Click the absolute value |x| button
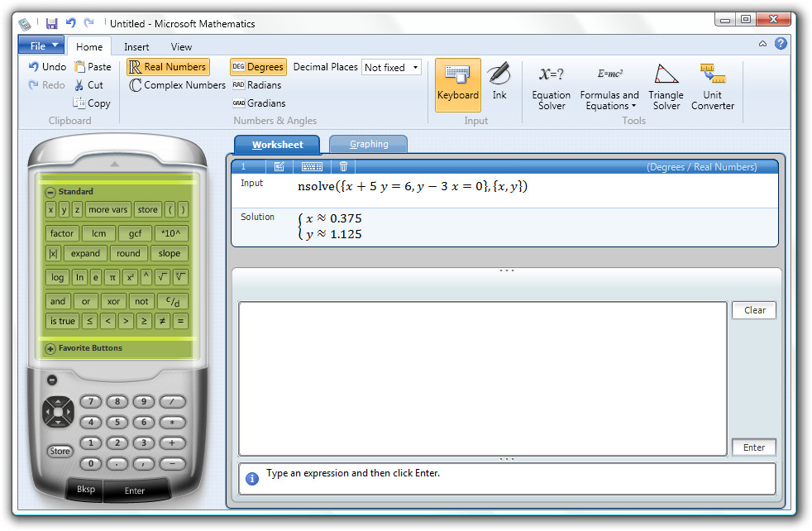812x531 pixels. [x=53, y=254]
